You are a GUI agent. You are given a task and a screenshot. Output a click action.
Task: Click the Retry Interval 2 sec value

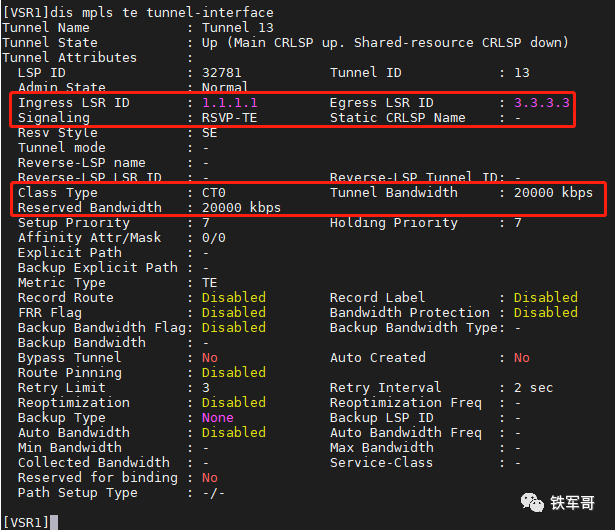[534, 388]
